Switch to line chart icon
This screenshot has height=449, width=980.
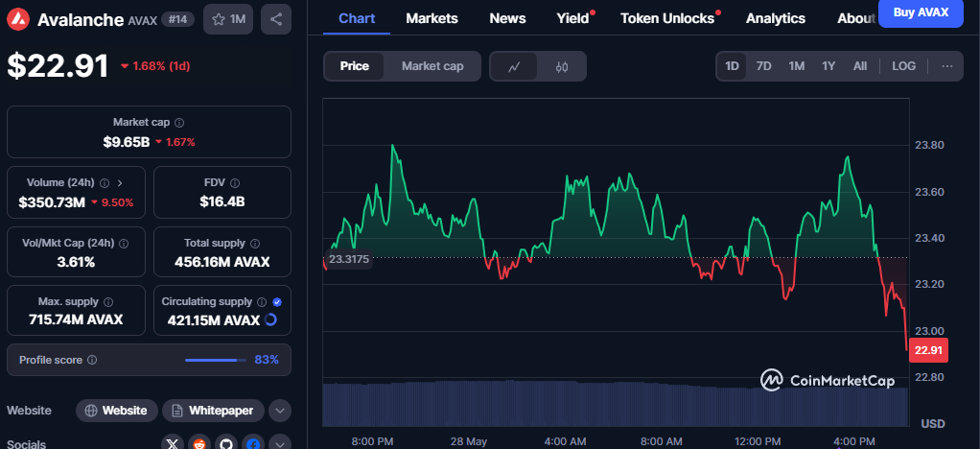514,66
